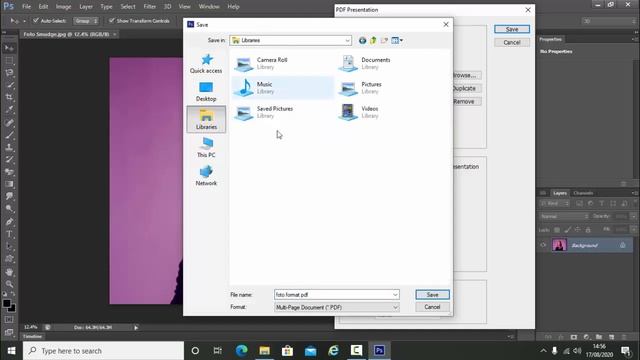Click the foreground color swatch
The image size is (640, 360).
[7, 304]
